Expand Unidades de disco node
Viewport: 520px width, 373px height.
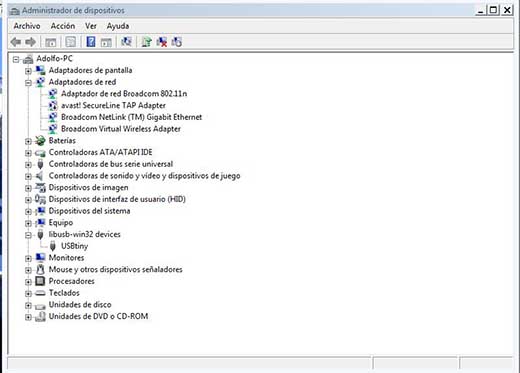tap(28, 305)
